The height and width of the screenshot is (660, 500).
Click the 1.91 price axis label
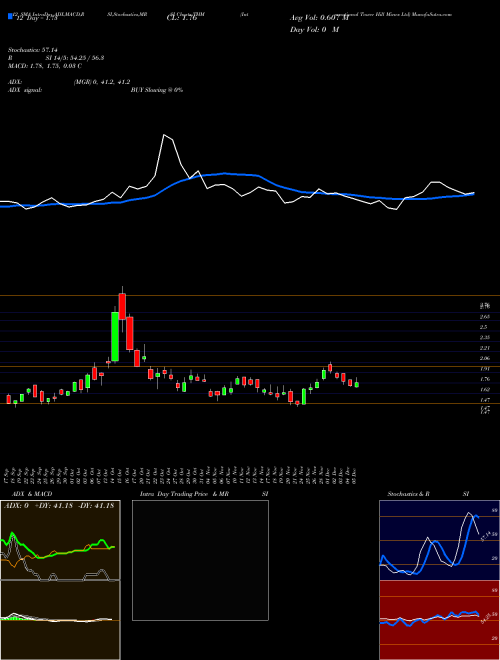(484, 369)
